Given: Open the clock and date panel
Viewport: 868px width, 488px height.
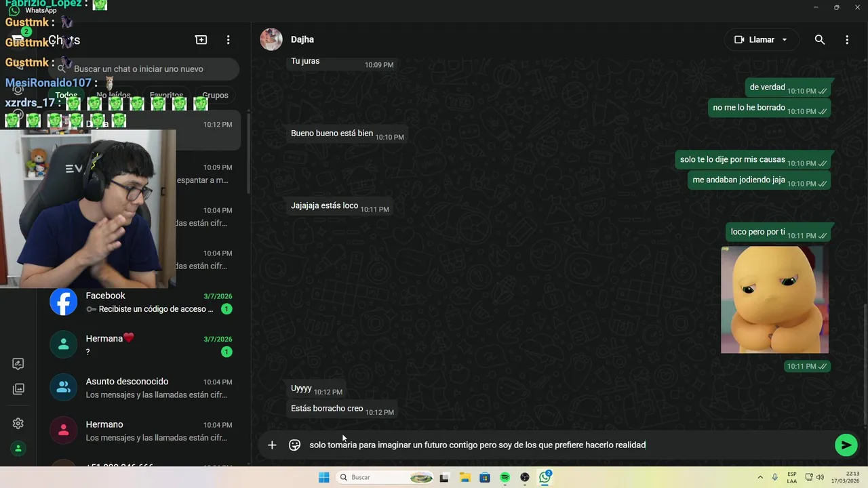Looking at the screenshot, I should click(845, 477).
